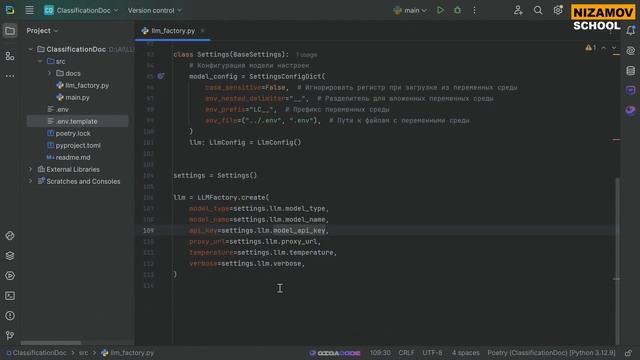The image size is (640, 360).
Task: Click llm_factory.py breadcrumb in status bar
Action: (127, 353)
